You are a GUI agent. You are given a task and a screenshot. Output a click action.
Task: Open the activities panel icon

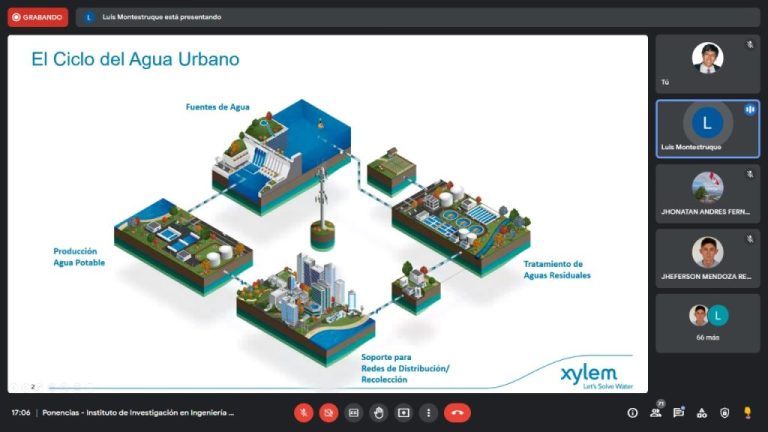click(702, 412)
